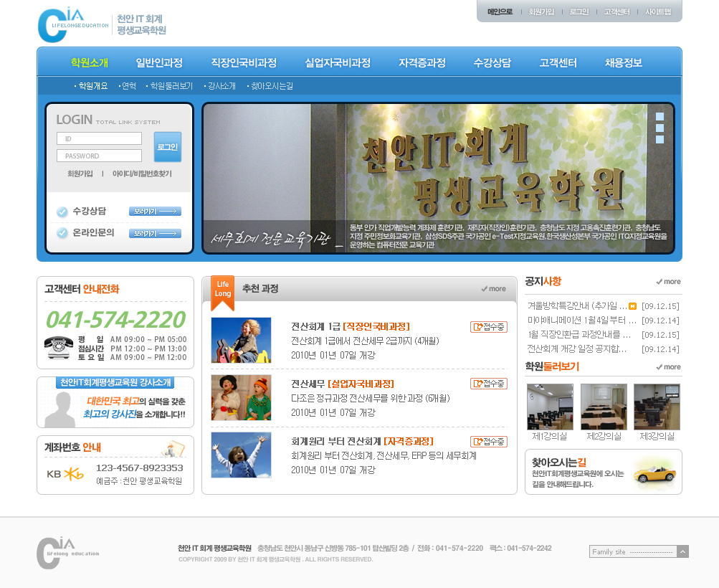Select the third banner slide indicator square
719x588 pixels.
[660, 140]
